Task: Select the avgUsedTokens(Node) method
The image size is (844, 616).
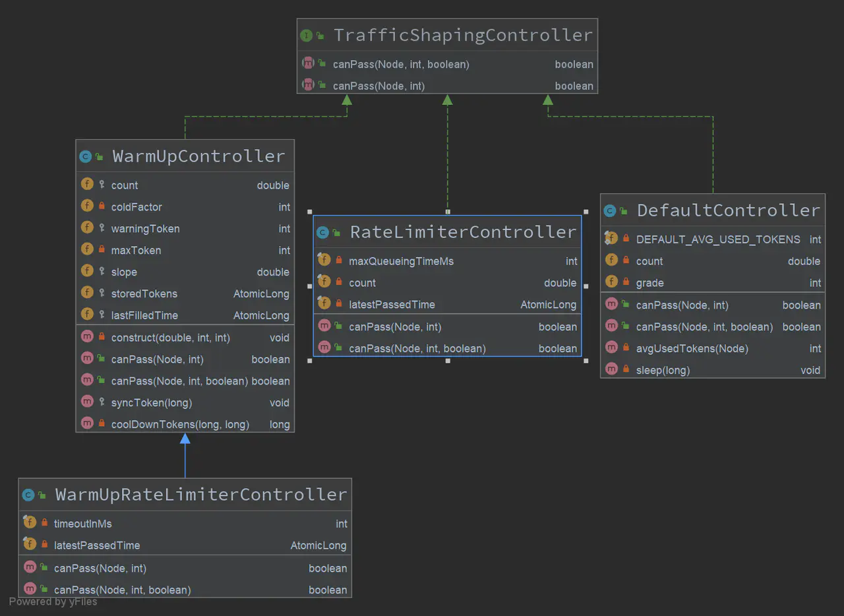Action: point(713,348)
